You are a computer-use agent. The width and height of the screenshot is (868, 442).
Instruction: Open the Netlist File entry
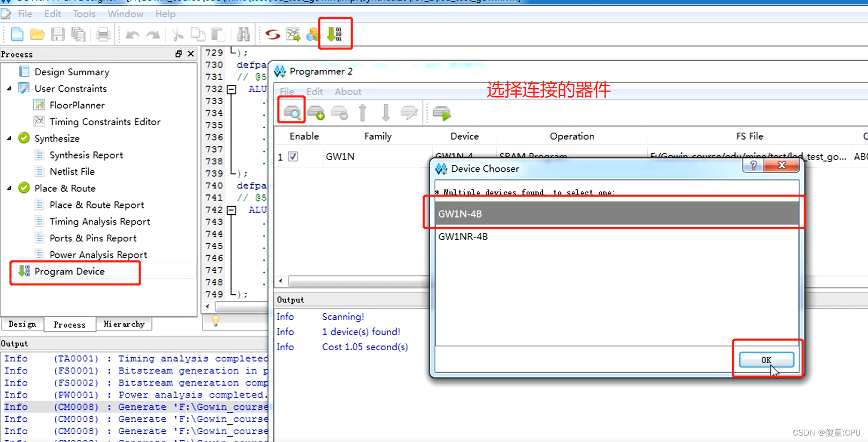72,171
